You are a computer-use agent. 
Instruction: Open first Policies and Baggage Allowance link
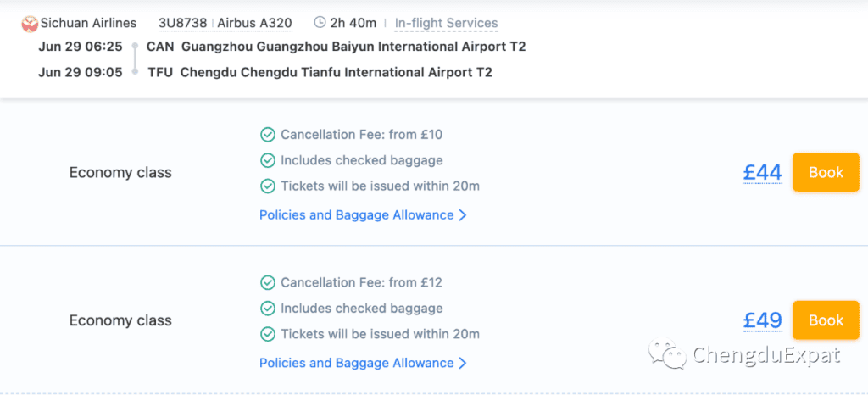pyautogui.click(x=357, y=214)
